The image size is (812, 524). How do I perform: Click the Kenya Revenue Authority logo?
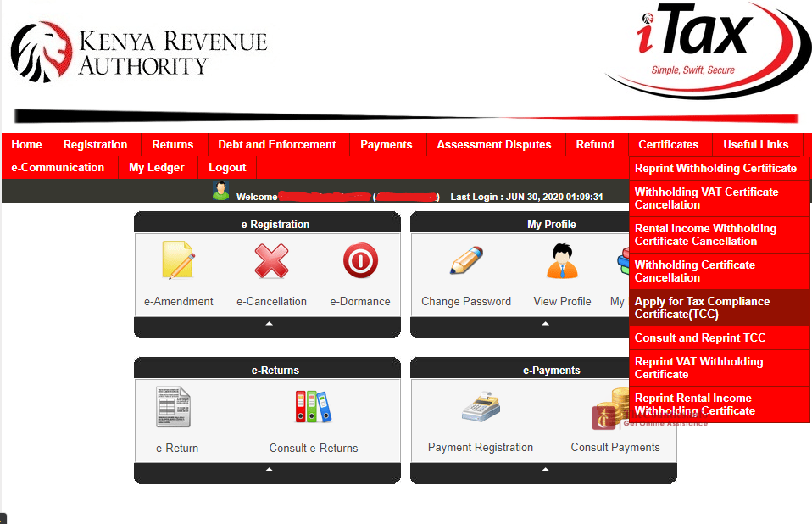tap(138, 53)
